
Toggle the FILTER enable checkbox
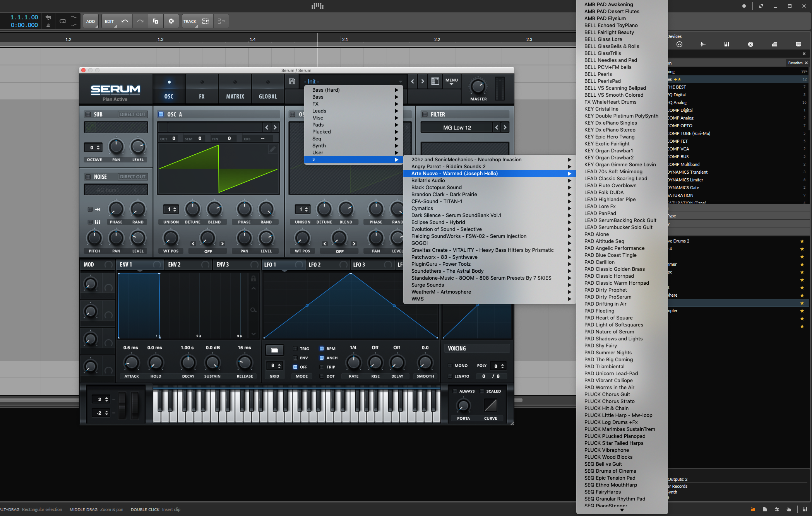tap(425, 114)
